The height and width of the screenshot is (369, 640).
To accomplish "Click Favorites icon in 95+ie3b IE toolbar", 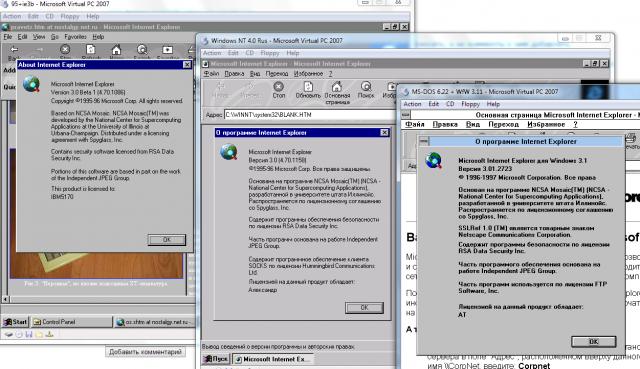I will [x=167, y=50].
